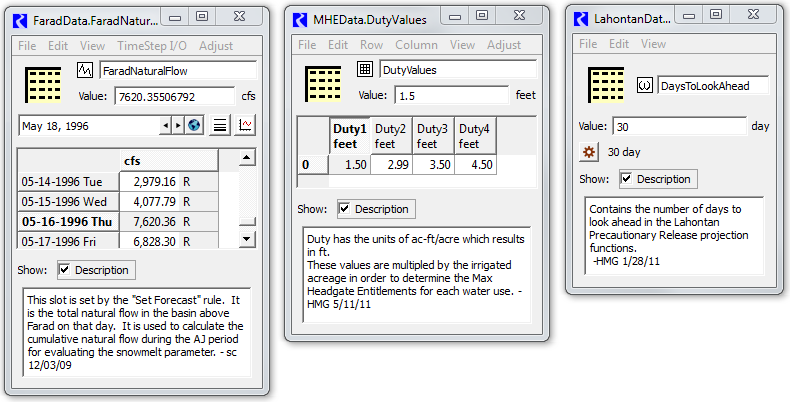Viewport: 790px width, 402px height.
Task: Click the 7,620.36 cell
Action: (169, 222)
